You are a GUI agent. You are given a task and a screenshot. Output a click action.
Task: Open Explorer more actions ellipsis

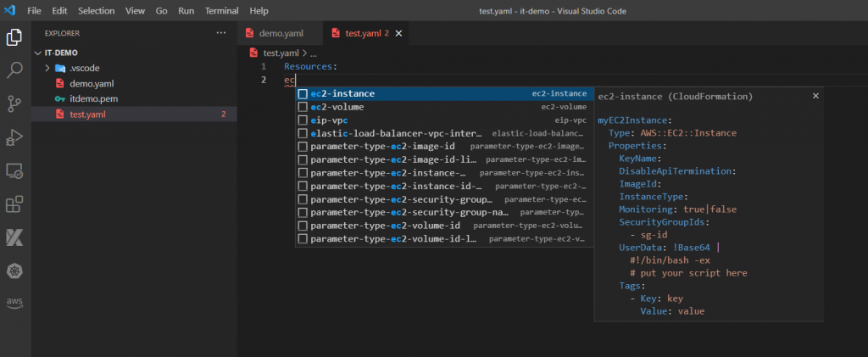tap(221, 33)
